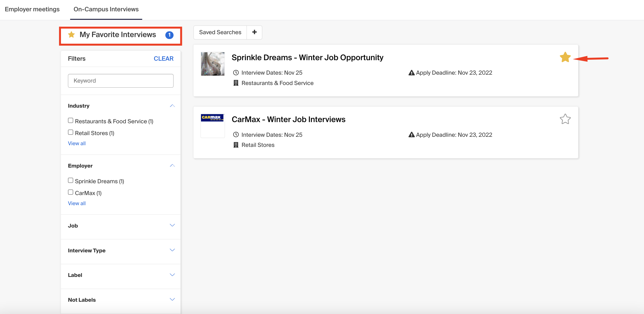Open the Sprinkle Dreams logo thumbnail
Image resolution: width=644 pixels, height=314 pixels.
pyautogui.click(x=213, y=64)
